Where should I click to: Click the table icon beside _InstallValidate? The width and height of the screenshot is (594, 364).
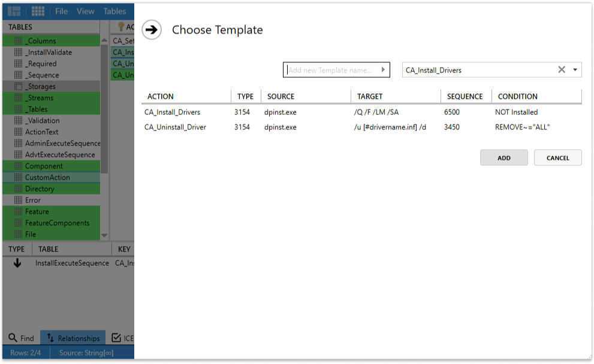point(18,52)
